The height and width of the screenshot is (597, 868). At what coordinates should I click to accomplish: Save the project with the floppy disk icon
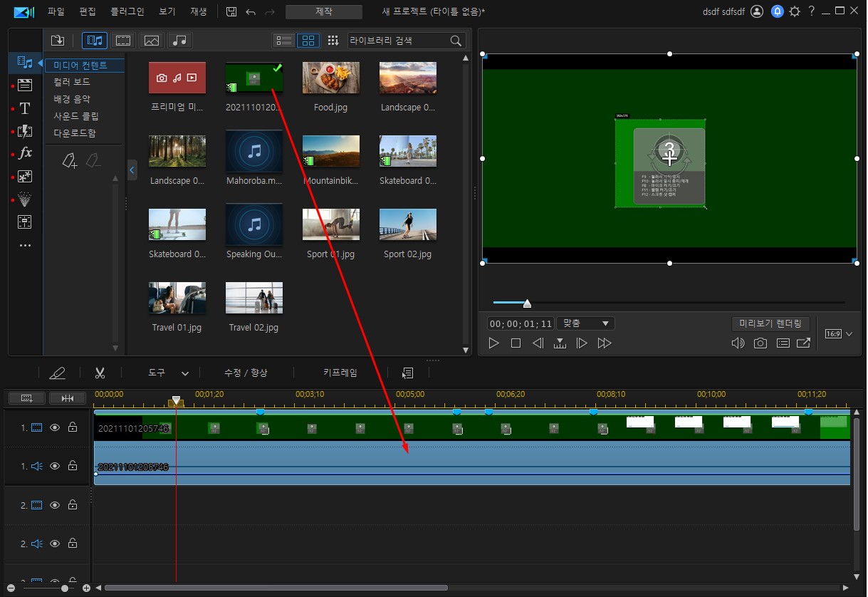231,11
